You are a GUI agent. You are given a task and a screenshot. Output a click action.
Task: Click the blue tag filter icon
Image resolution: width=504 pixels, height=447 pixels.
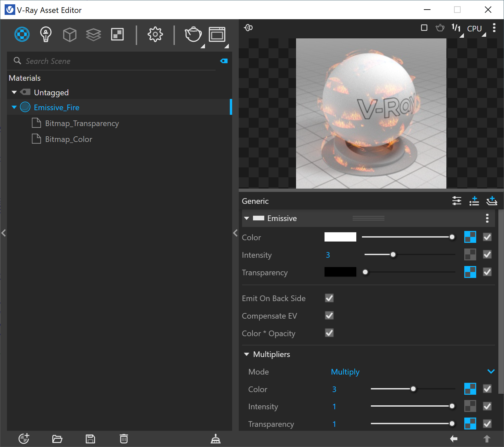pos(224,61)
